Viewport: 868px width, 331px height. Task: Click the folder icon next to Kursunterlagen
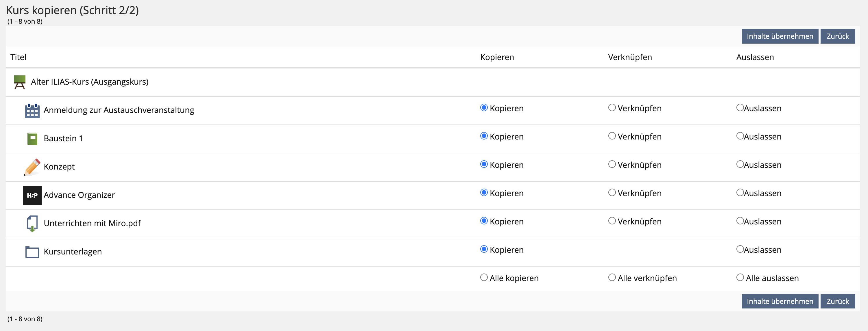(32, 252)
